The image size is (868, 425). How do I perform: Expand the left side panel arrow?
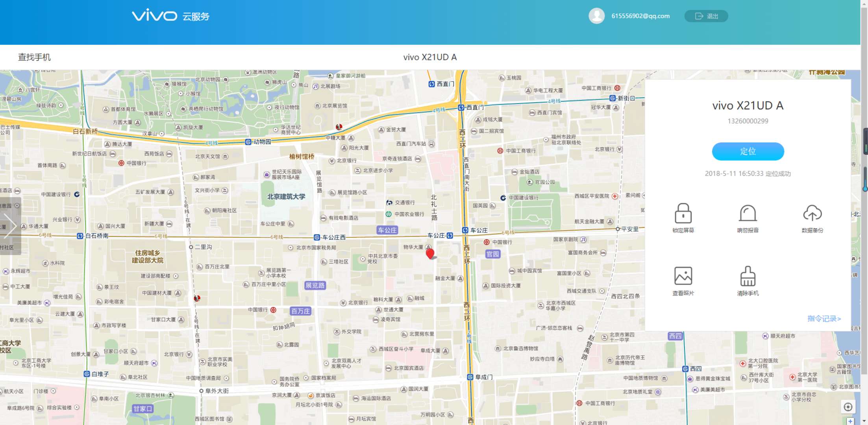[10, 226]
